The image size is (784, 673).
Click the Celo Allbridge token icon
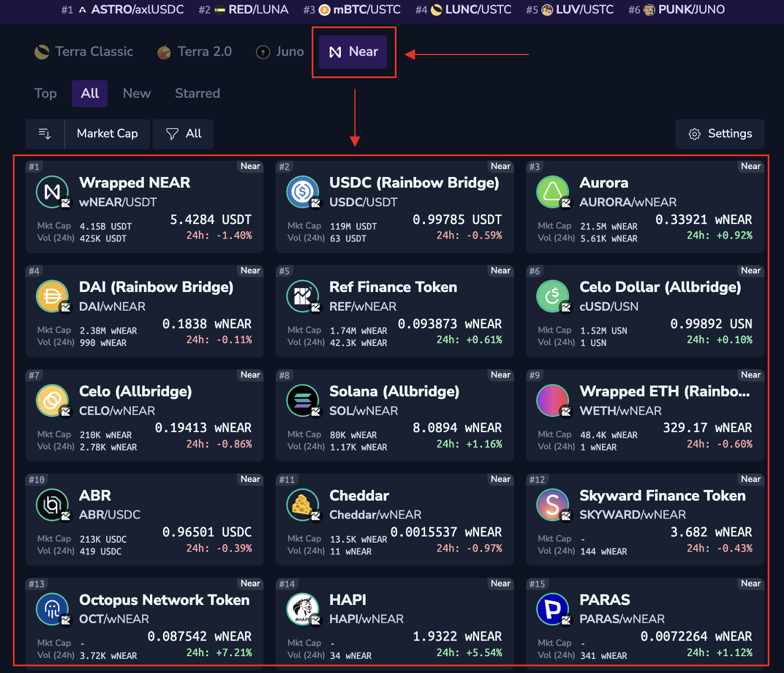pyautogui.click(x=52, y=401)
